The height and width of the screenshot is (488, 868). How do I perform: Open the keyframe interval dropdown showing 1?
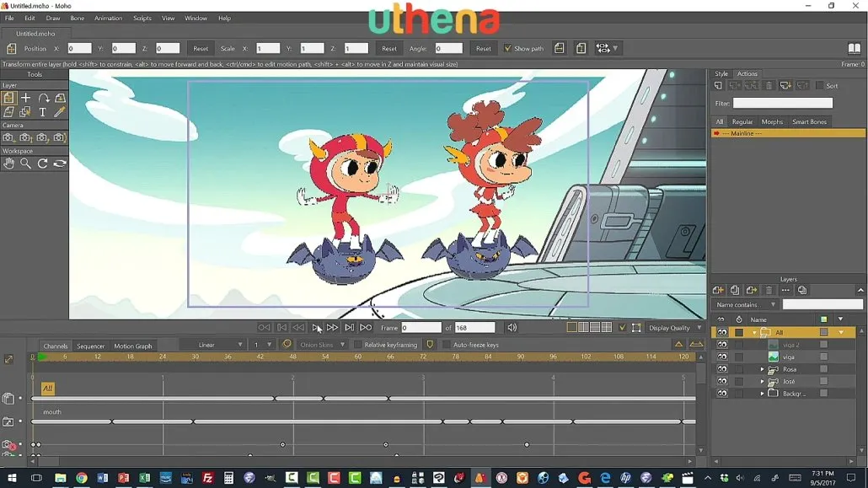[x=262, y=345]
